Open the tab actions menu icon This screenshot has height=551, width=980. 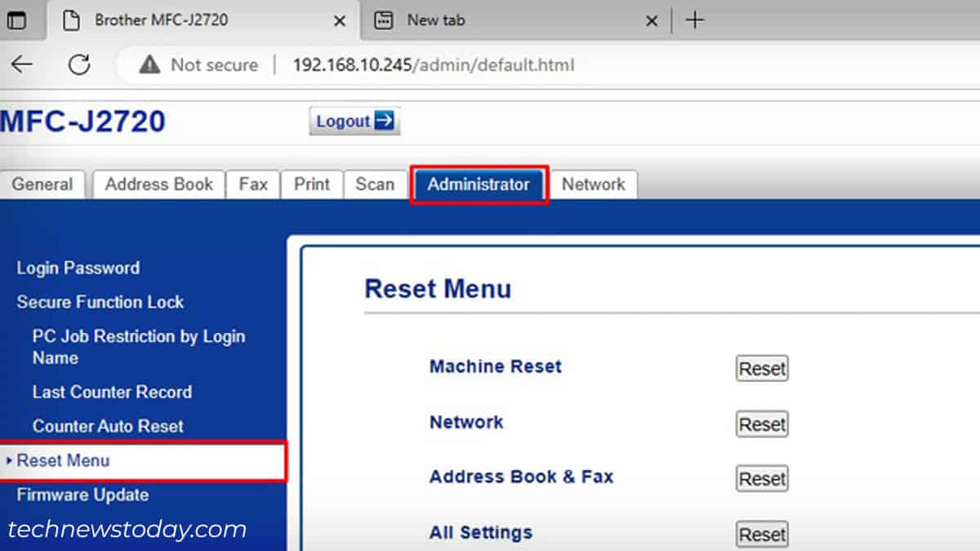(16, 20)
